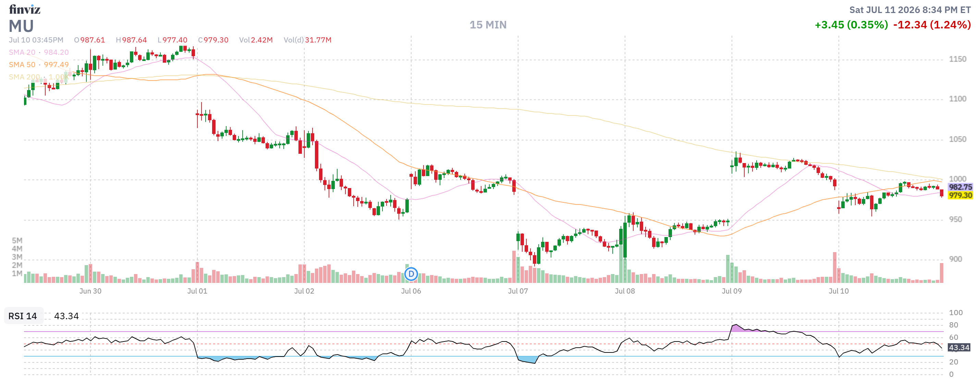
Task: Click the 1150 price axis label
Action: [957, 59]
